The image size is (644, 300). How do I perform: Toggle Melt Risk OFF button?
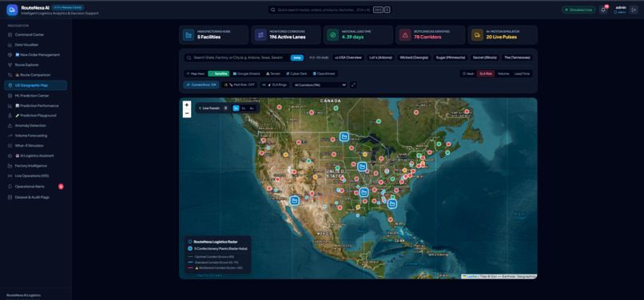239,85
